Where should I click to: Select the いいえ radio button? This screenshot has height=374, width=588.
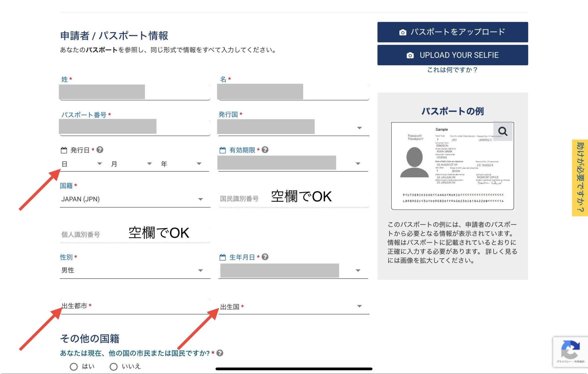(x=114, y=366)
